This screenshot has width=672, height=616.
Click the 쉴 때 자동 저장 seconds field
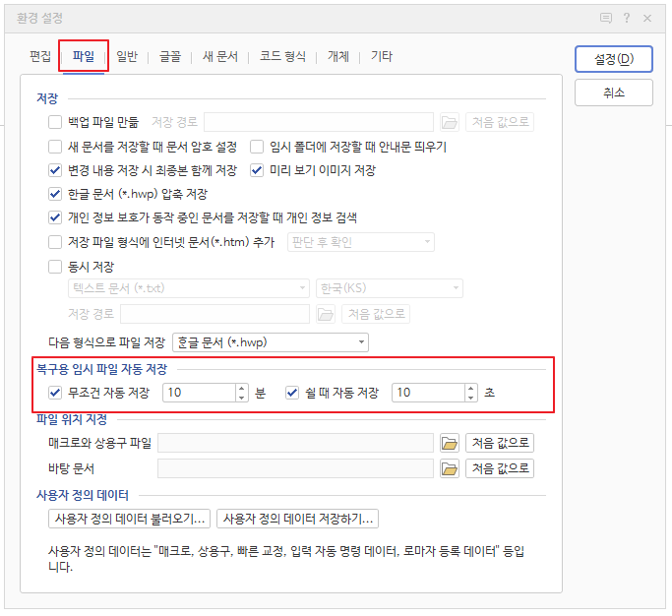429,393
